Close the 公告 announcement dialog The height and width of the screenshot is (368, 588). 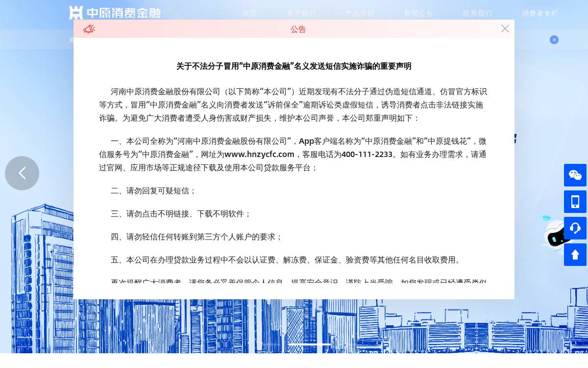pyautogui.click(x=505, y=28)
